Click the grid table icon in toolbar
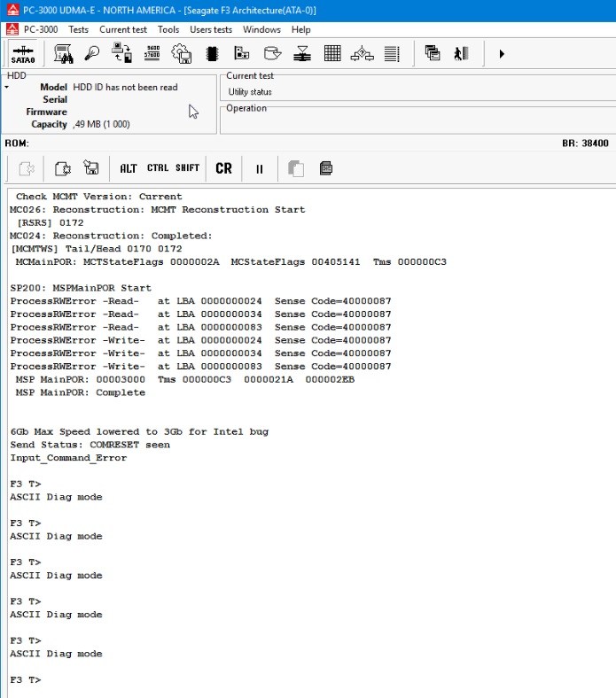The height and width of the screenshot is (698, 616). 332,54
